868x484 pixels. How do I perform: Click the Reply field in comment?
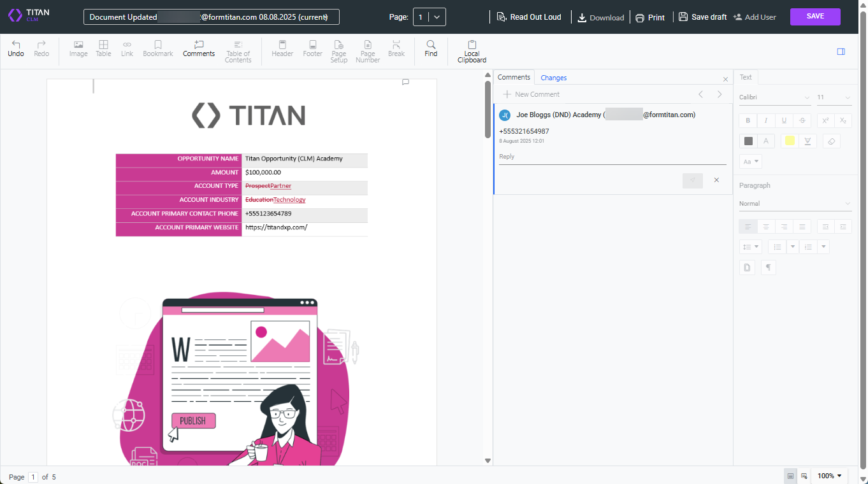click(612, 157)
